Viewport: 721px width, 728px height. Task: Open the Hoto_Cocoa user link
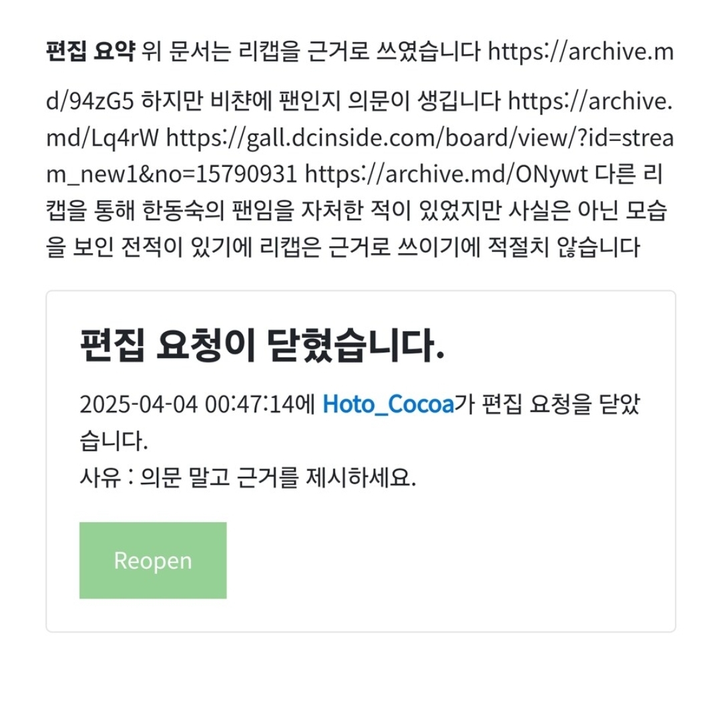pyautogui.click(x=388, y=404)
